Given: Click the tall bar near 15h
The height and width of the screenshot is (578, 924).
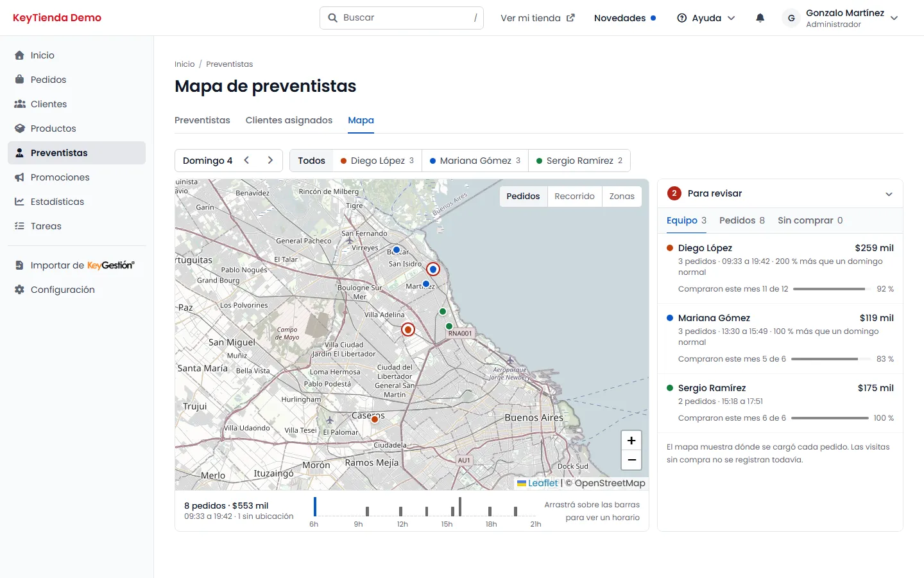Looking at the screenshot, I should tap(459, 507).
